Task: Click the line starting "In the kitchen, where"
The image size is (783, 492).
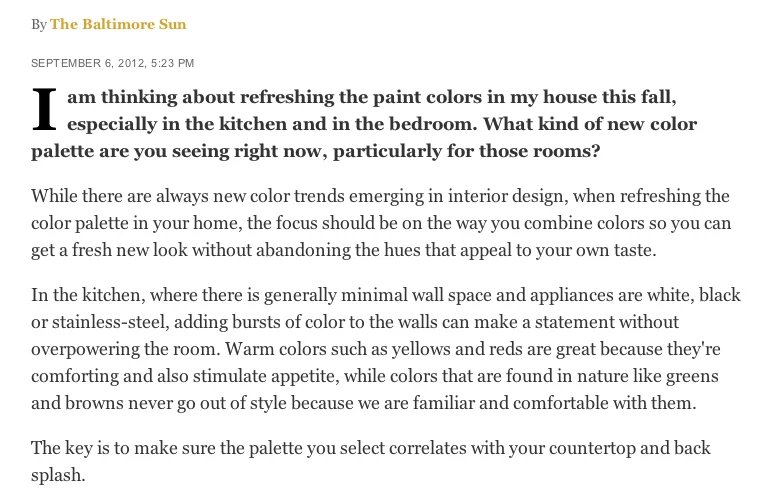Action: pyautogui.click(x=386, y=295)
